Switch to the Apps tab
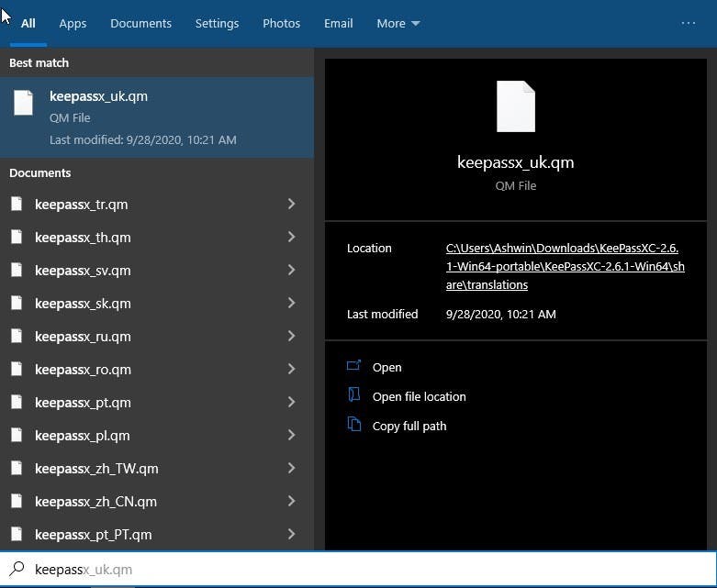Image resolution: width=717 pixels, height=588 pixels. pos(73,23)
